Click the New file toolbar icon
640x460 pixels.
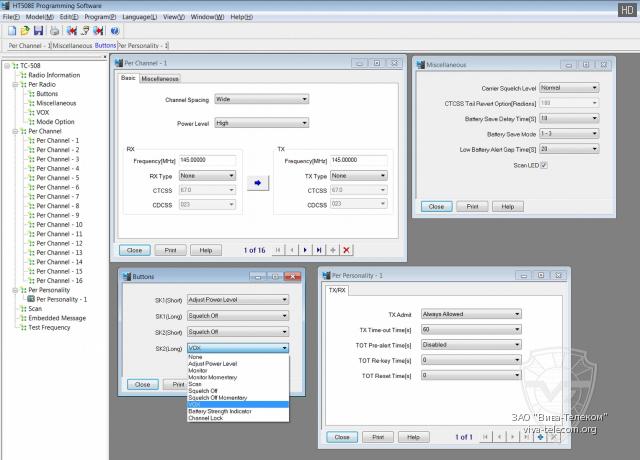click(11, 31)
